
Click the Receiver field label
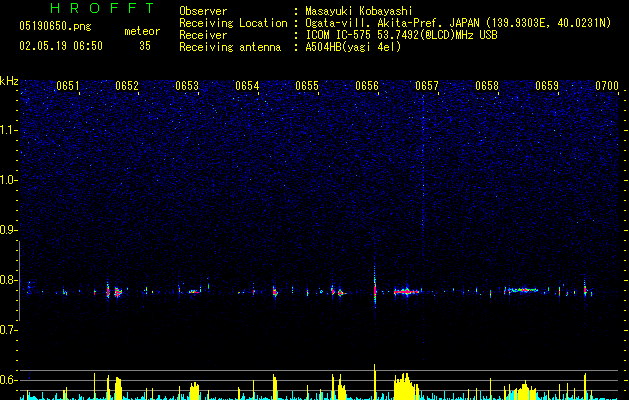203,35
